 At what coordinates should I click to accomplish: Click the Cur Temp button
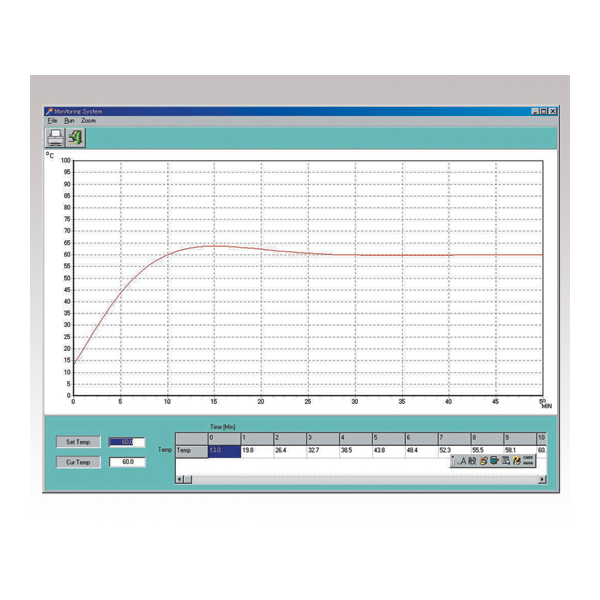coord(78,462)
